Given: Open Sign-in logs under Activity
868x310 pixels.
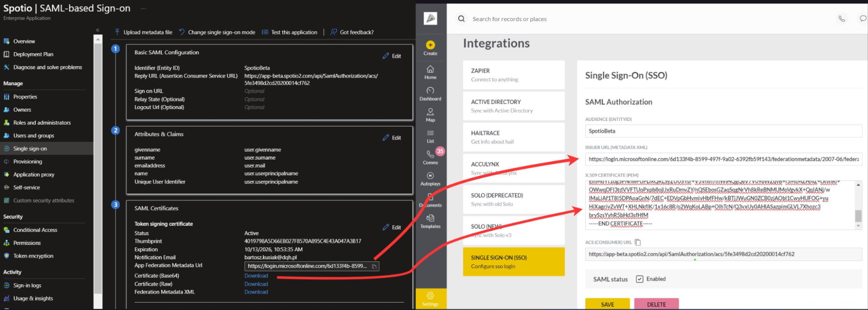Looking at the screenshot, I should (27, 286).
